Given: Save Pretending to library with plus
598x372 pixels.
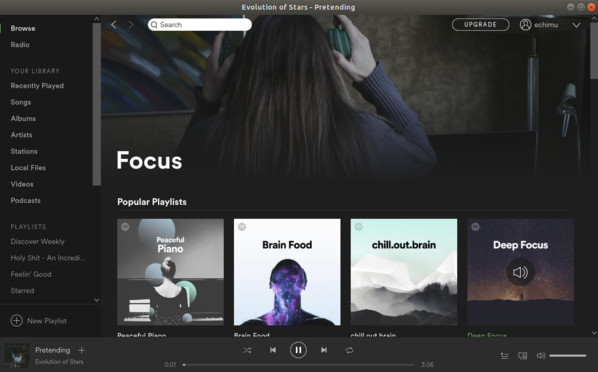Looking at the screenshot, I should (82, 350).
